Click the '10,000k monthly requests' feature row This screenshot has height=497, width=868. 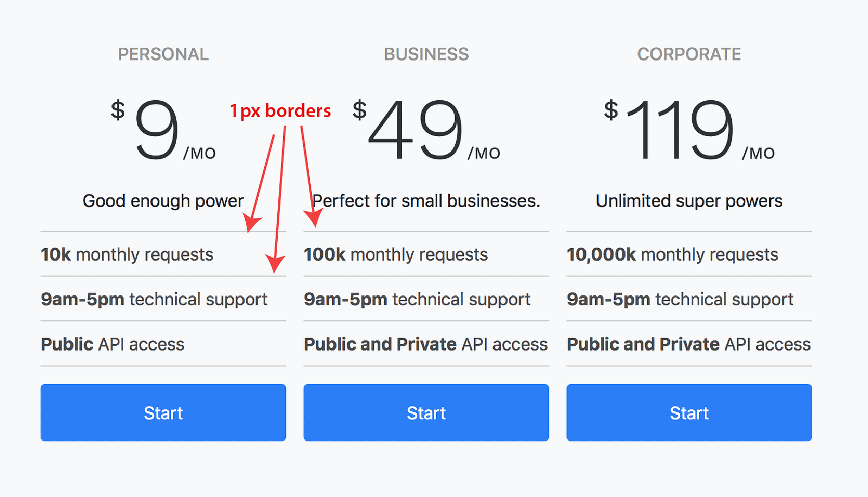(690, 254)
